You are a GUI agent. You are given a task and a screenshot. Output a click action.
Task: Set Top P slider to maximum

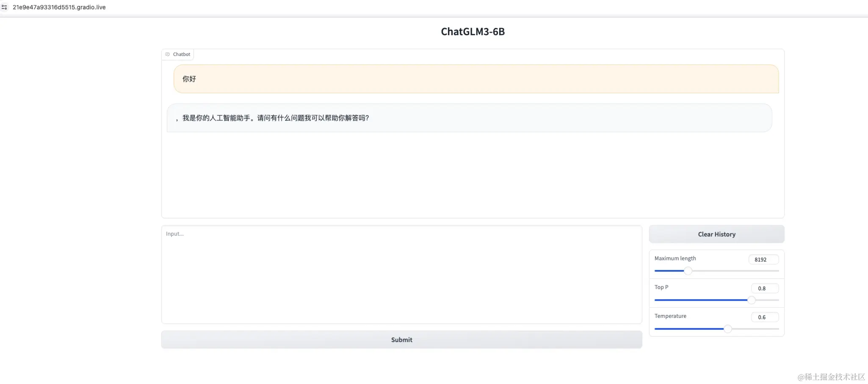pos(778,300)
